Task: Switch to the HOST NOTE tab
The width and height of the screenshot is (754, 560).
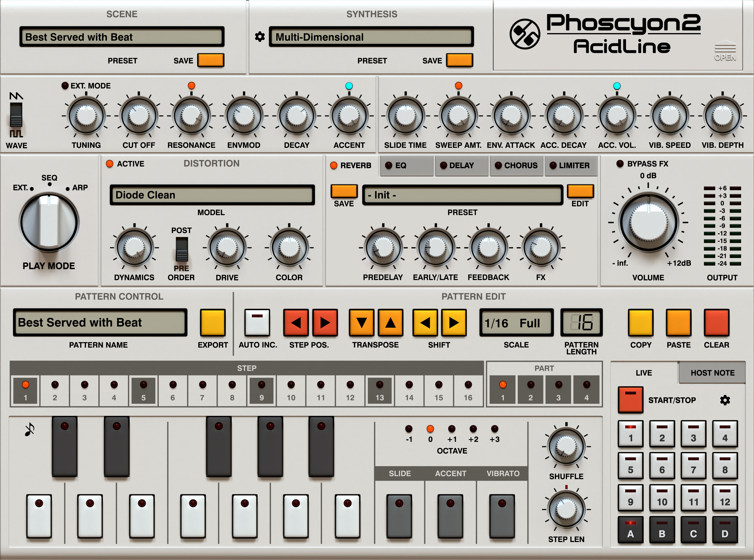Action: pyautogui.click(x=712, y=373)
